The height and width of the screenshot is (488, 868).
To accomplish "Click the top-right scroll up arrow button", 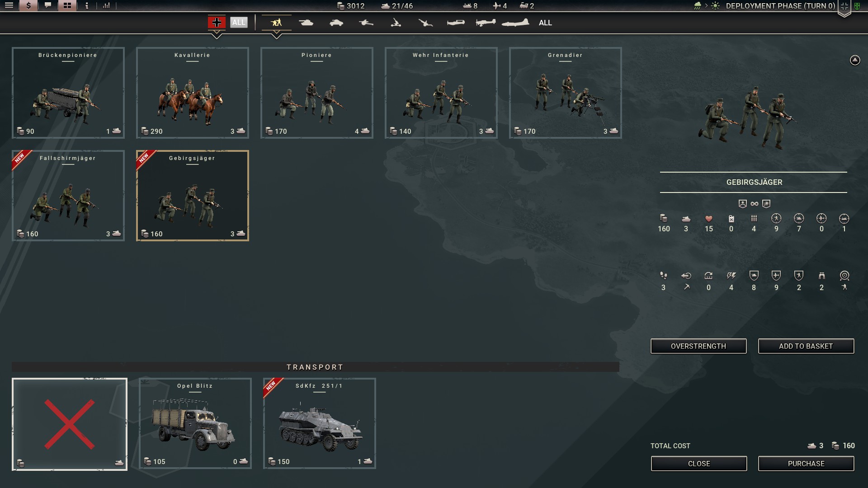I will [x=855, y=59].
